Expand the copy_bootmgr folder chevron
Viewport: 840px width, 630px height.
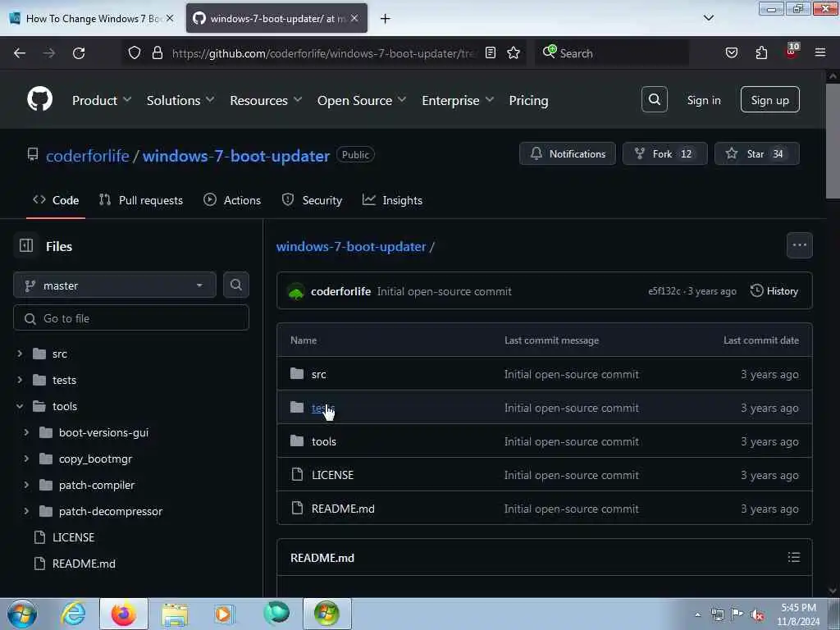26,459
